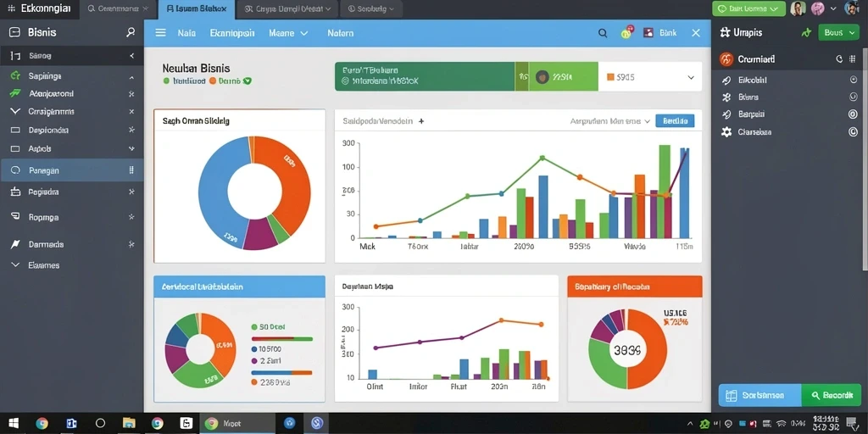Image resolution: width=868 pixels, height=434 pixels.
Task: Select the Panagan sidebar item
Action: (72, 170)
